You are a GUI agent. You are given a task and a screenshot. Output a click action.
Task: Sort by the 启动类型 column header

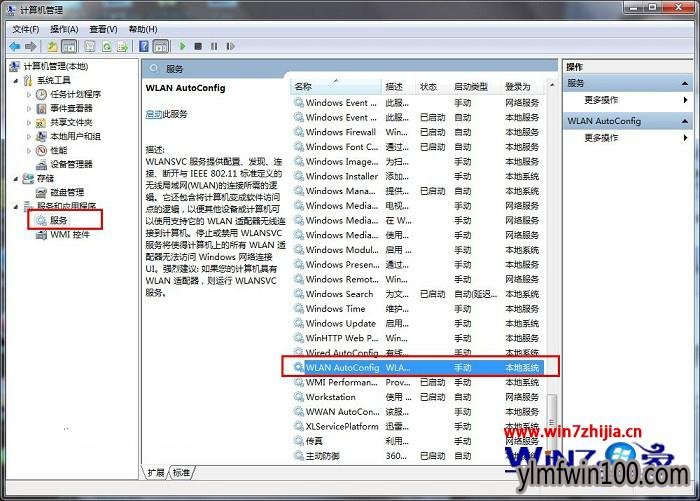476,87
